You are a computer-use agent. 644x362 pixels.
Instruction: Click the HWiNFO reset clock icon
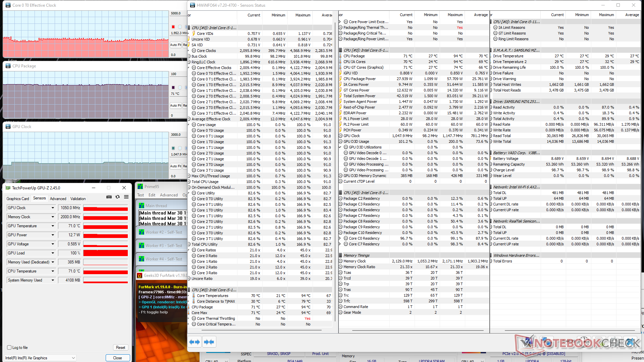coord(584,342)
